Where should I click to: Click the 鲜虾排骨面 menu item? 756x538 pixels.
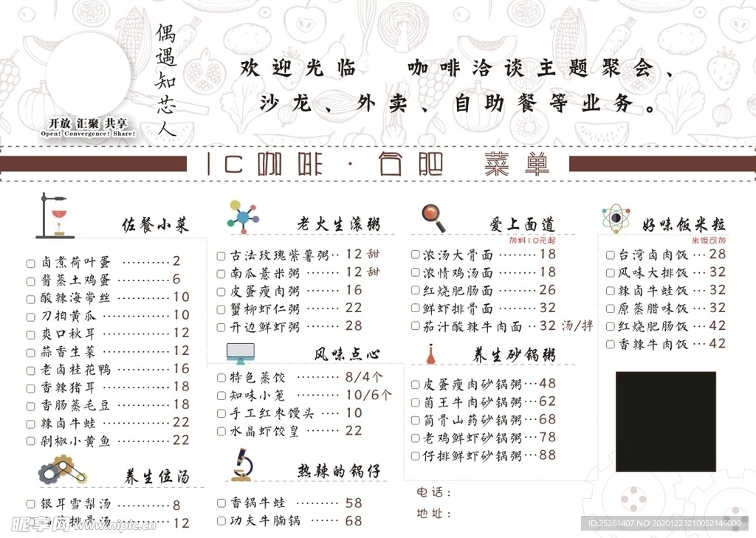[x=458, y=308]
